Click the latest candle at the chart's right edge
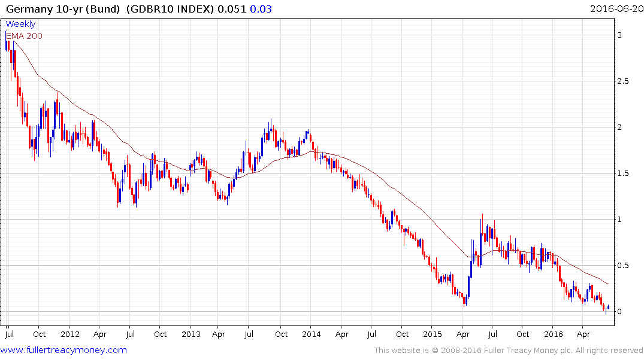This screenshot has height=359, width=644. point(609,308)
